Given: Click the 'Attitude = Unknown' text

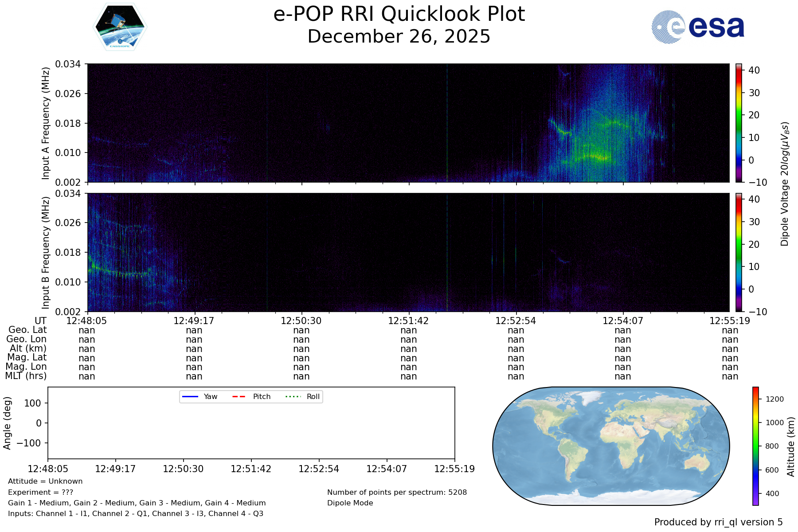Looking at the screenshot, I should (45, 481).
